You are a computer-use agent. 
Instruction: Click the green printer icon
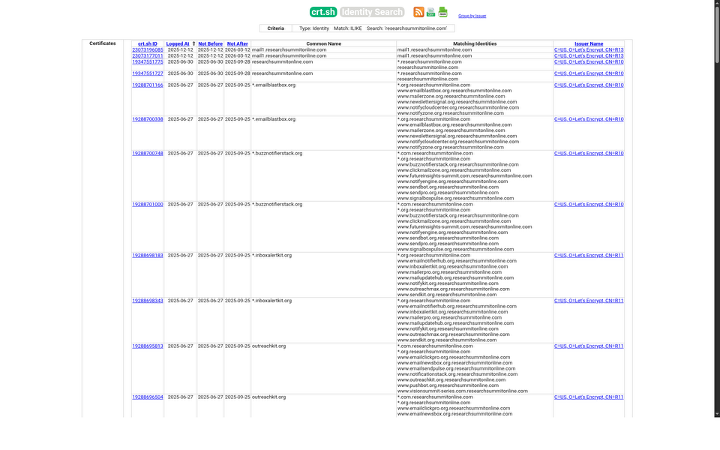click(x=443, y=12)
